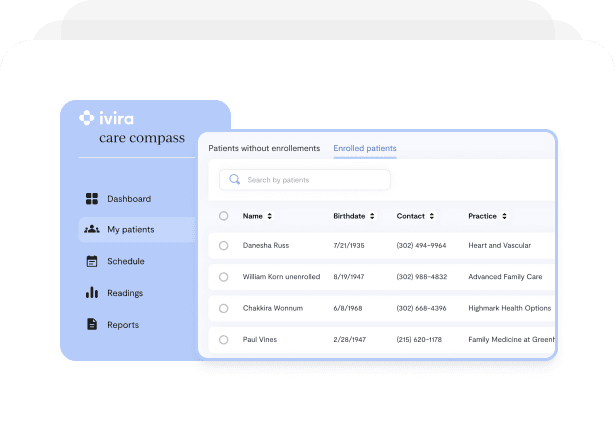Select Paul Vines row radio button
Viewport: 615px width, 421px height.
click(224, 340)
